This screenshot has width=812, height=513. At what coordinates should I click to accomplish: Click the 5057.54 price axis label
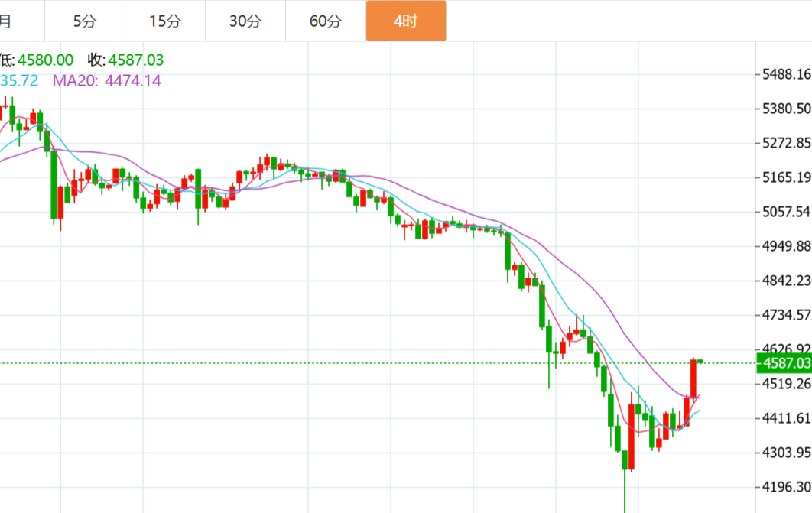786,211
